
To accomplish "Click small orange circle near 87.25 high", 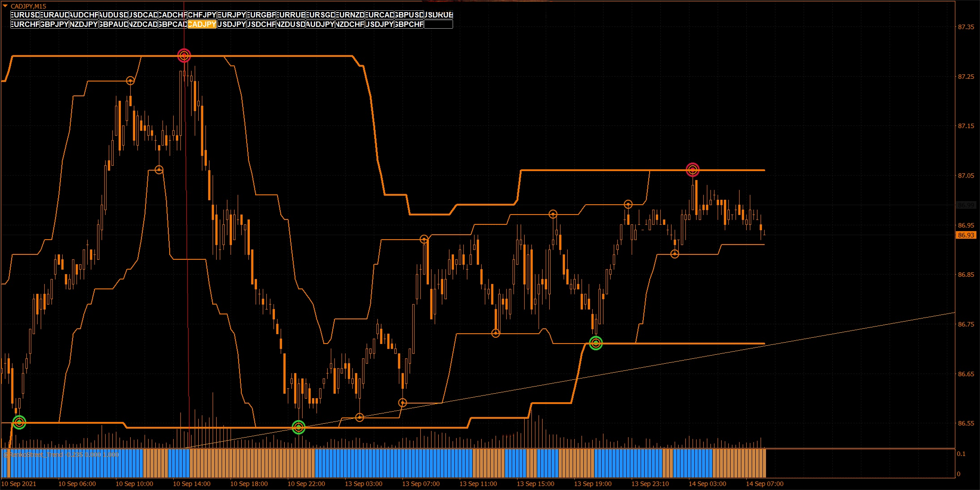I will [x=130, y=81].
